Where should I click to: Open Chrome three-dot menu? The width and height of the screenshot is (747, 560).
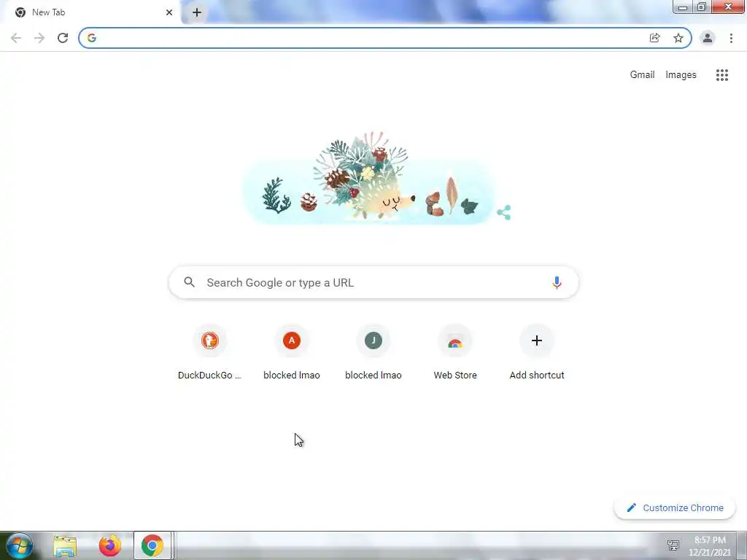coord(731,38)
